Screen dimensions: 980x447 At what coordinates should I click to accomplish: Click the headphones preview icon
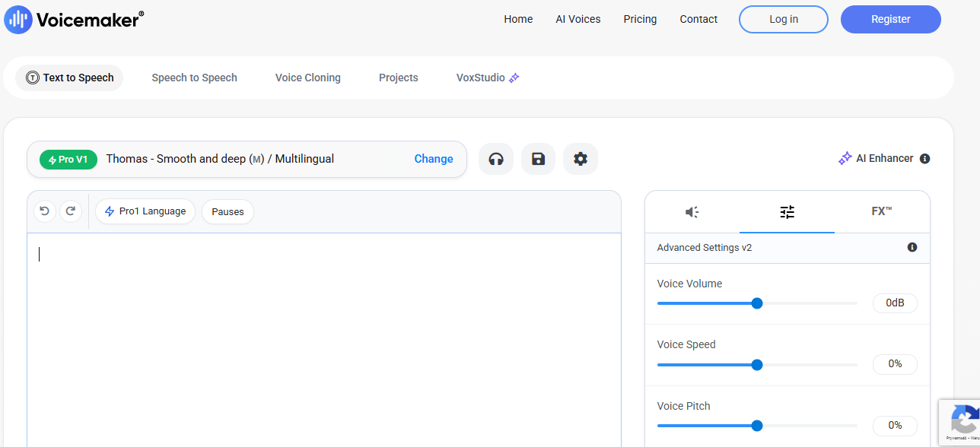coord(496,159)
